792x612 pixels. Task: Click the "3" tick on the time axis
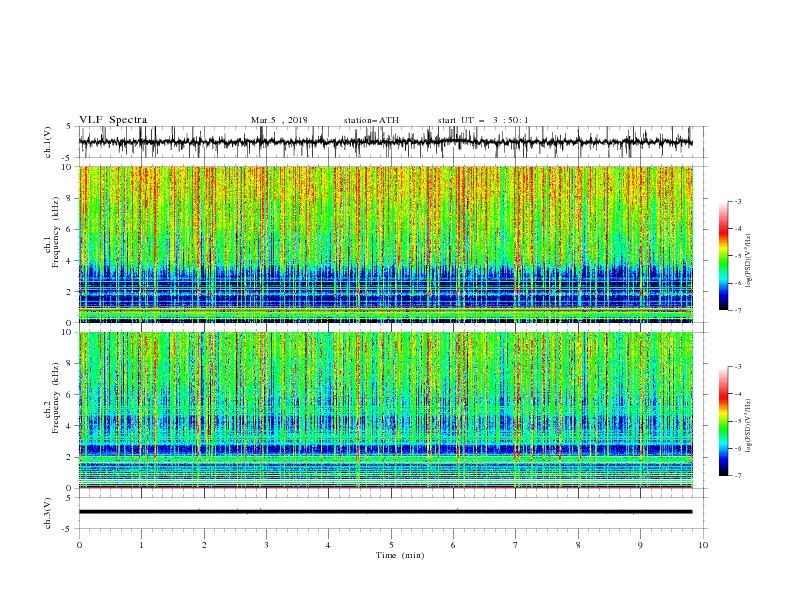pyautogui.click(x=266, y=545)
